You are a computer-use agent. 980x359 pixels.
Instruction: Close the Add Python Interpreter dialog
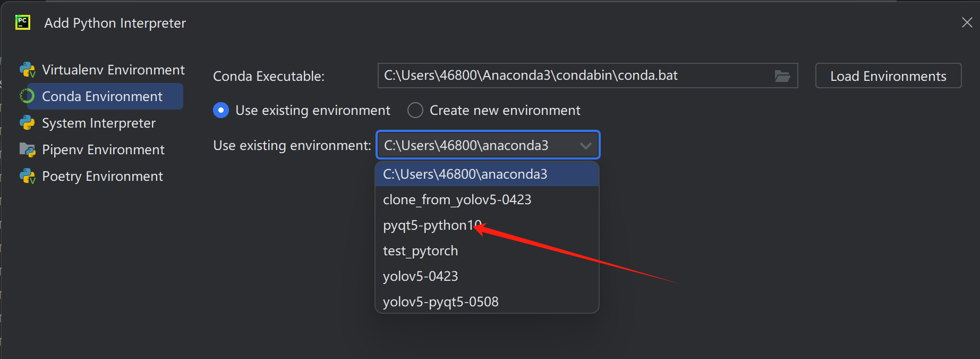coord(967,22)
